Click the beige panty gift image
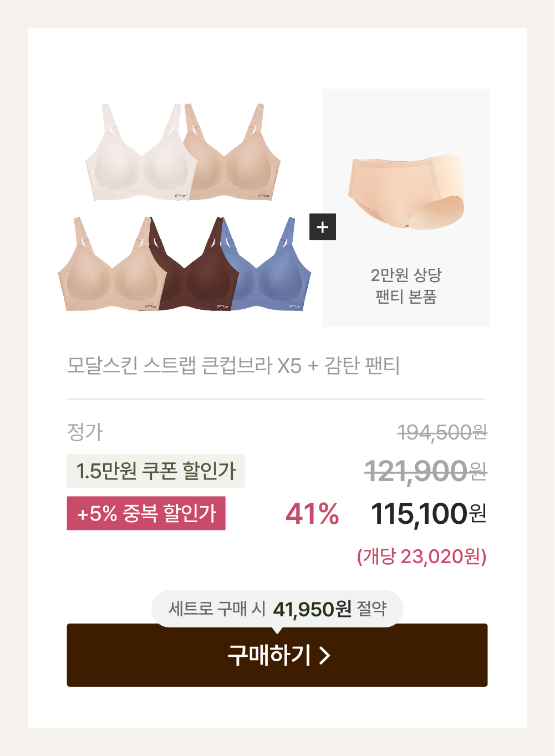The image size is (555, 756). pos(406,192)
